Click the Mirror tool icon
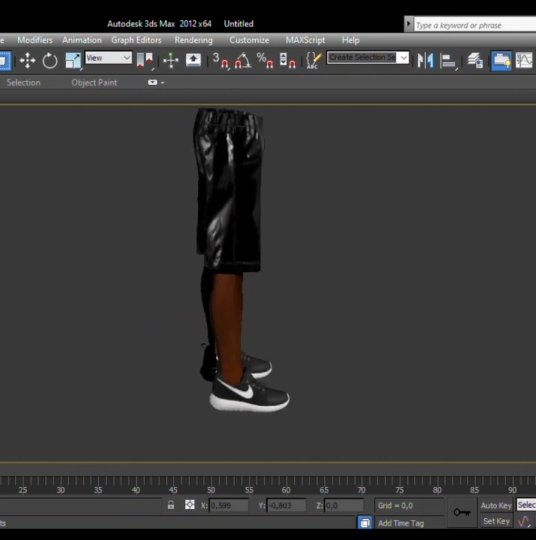 425,61
